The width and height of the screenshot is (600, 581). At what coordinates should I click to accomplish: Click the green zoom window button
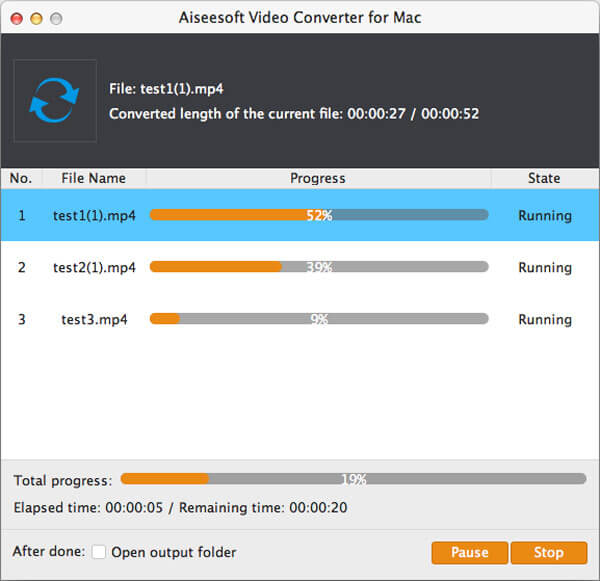click(x=56, y=19)
